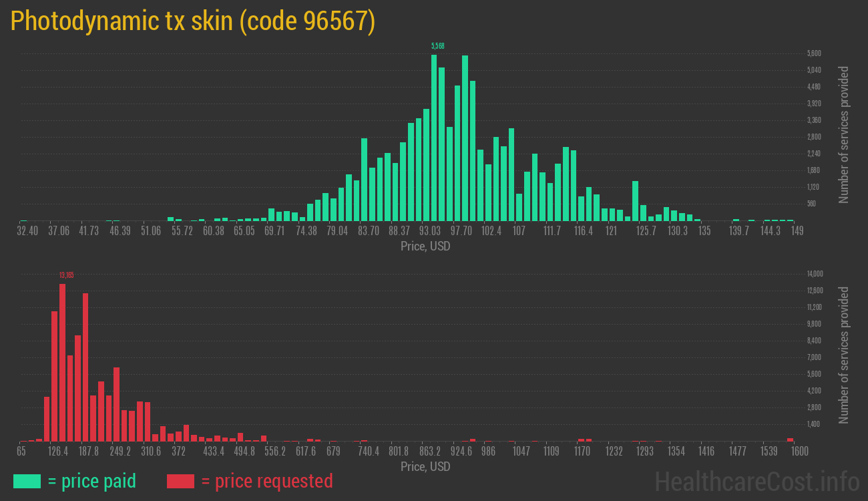
Task: Select the '32.40' axis tick label
Action: tap(27, 230)
